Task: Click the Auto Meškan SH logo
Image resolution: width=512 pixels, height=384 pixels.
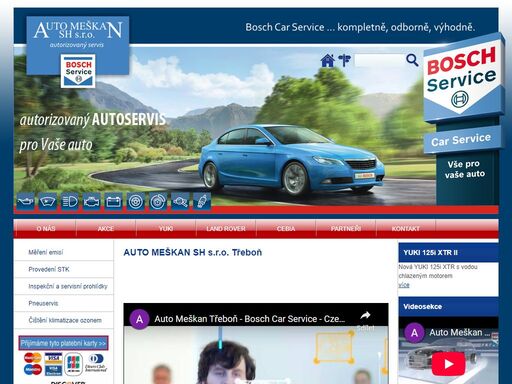Action: click(78, 34)
